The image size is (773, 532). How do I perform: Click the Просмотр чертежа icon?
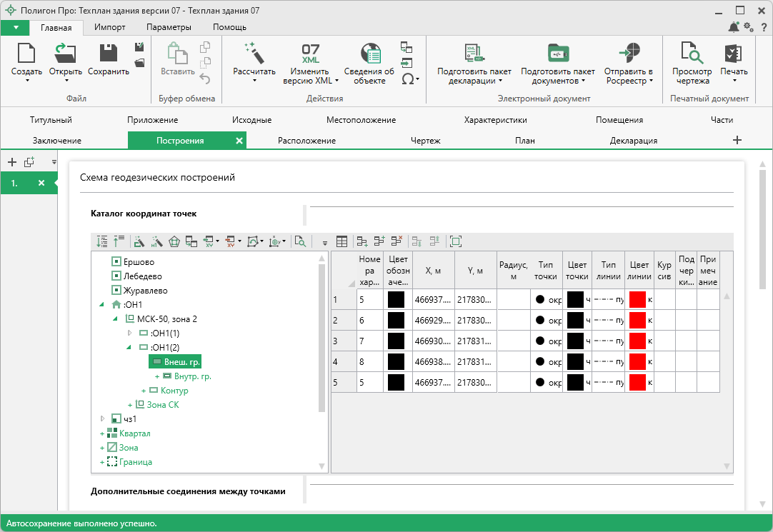coord(692,54)
